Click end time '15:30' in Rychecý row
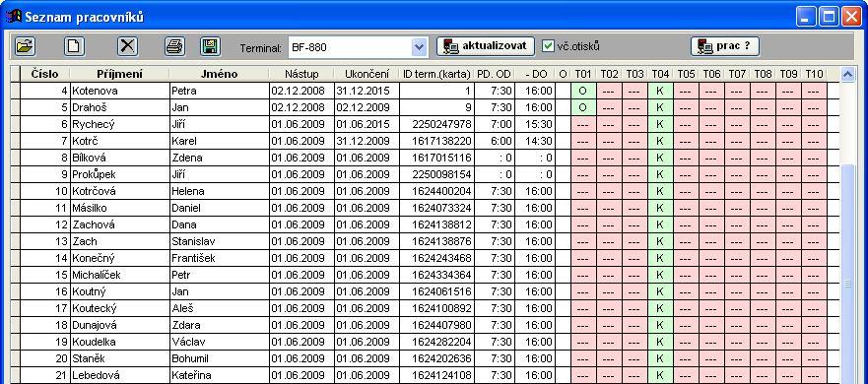Viewport: 868px width, 384px height. coord(535,124)
